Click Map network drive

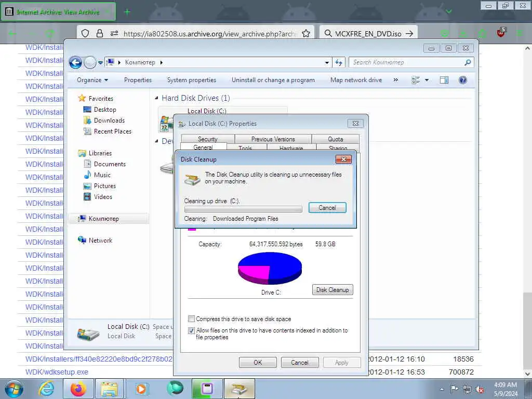356,80
